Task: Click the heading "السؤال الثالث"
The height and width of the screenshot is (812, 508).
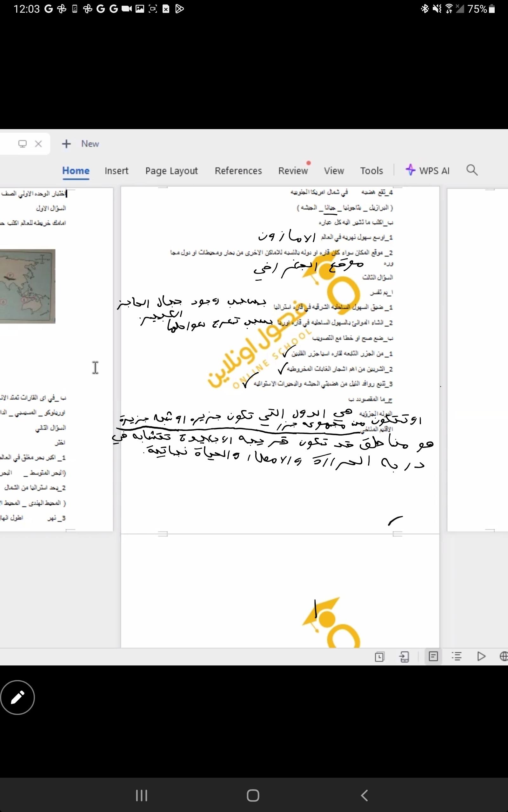Action: pyautogui.click(x=377, y=278)
